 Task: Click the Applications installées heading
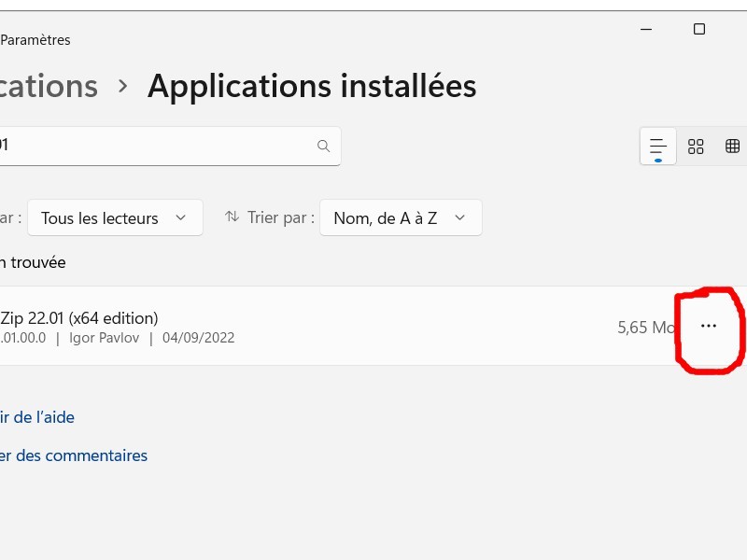(x=312, y=87)
